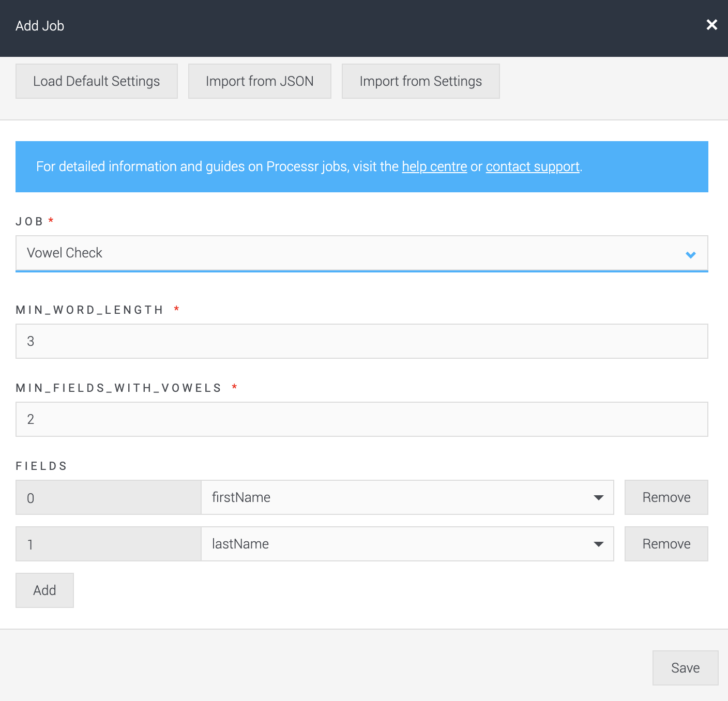Select the index cell for field 1
728x701 pixels.
(108, 544)
